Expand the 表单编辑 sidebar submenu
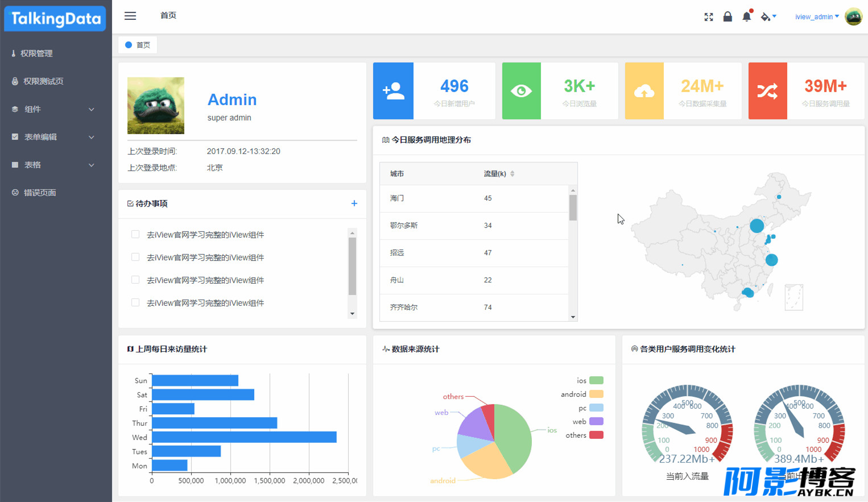Image resolution: width=868 pixels, height=502 pixels. (x=56, y=137)
